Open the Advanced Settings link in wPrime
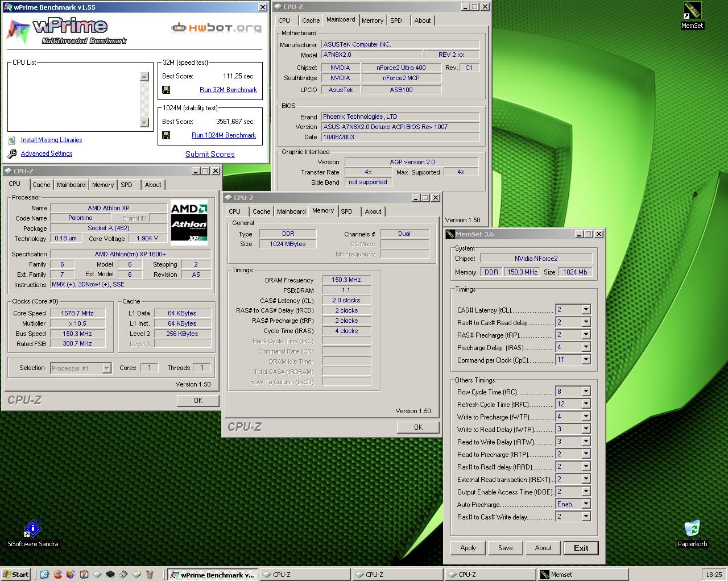The width and height of the screenshot is (728, 582). point(47,153)
